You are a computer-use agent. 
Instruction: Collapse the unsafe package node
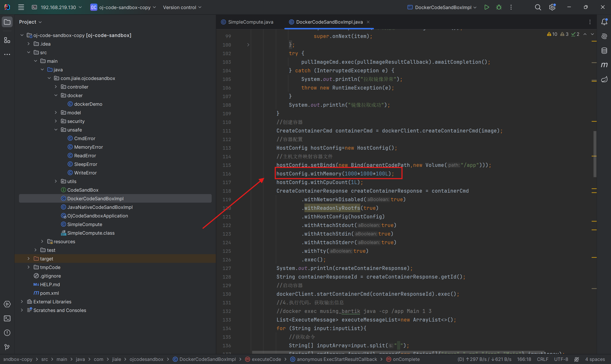(x=56, y=130)
